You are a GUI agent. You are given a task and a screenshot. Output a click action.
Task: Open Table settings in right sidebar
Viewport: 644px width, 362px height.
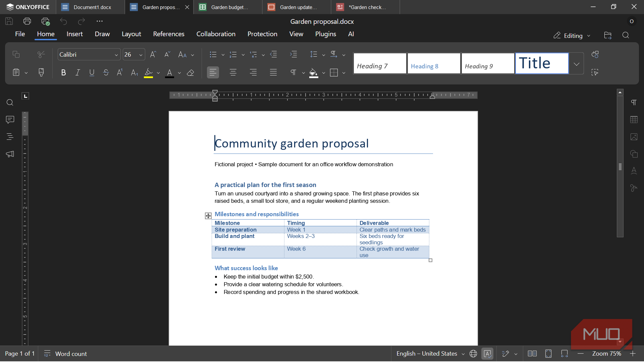click(x=634, y=120)
